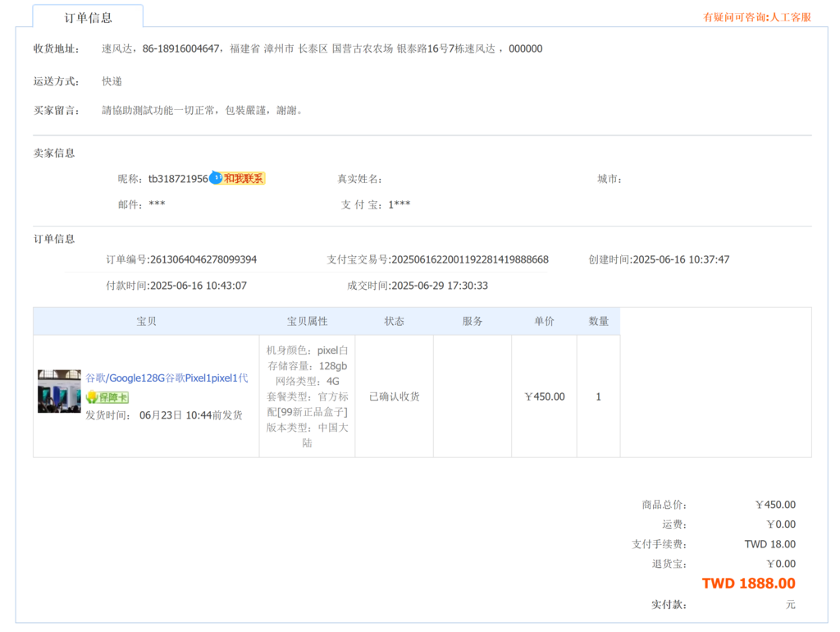The image size is (840, 632).
Task: Click the TWD 1888.00 total amount
Action: click(748, 584)
